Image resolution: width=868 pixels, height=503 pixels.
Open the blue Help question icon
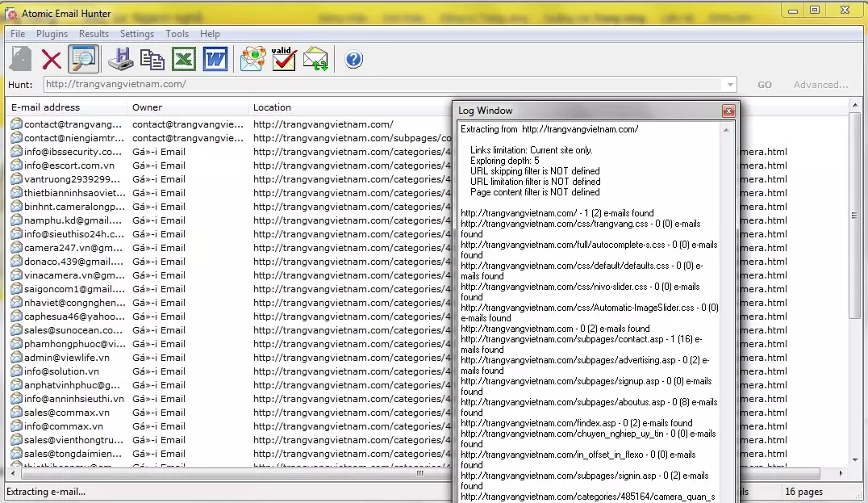[x=353, y=59]
